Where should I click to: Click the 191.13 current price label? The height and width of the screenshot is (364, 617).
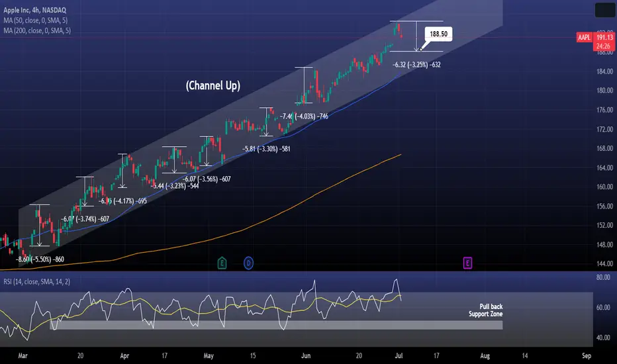604,37
